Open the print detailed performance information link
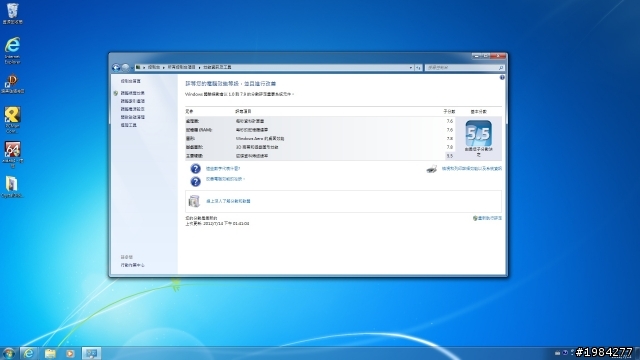 click(472, 169)
